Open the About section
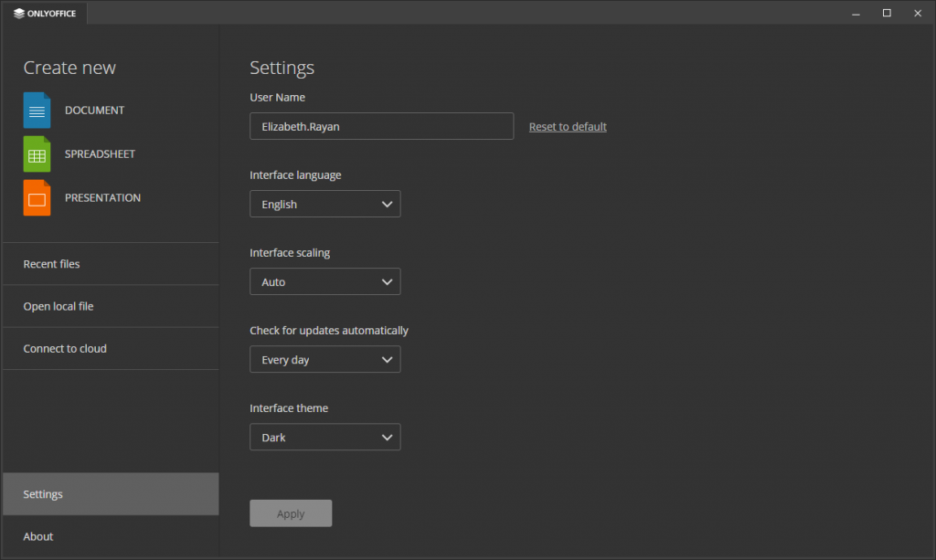Screen dimensions: 936x560 37,536
